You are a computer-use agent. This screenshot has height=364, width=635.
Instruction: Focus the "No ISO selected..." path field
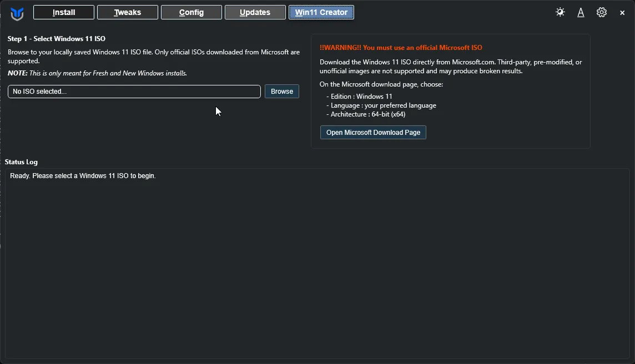tap(134, 92)
